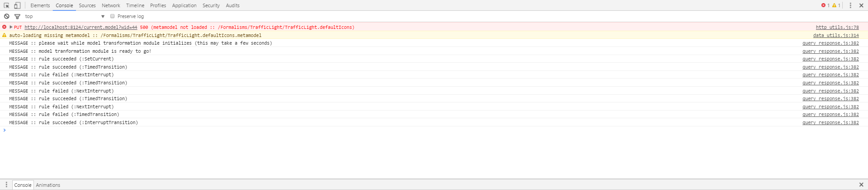Expand the PUT error message triangle

click(x=11, y=27)
